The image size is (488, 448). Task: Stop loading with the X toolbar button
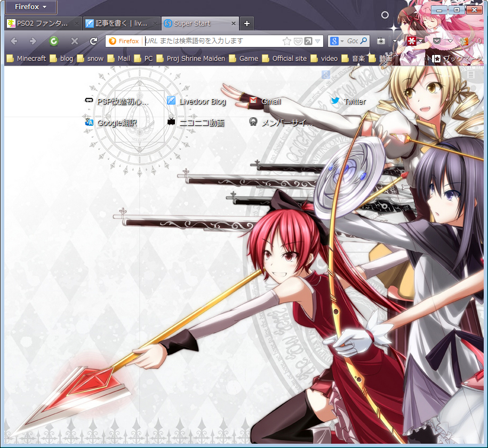click(74, 41)
